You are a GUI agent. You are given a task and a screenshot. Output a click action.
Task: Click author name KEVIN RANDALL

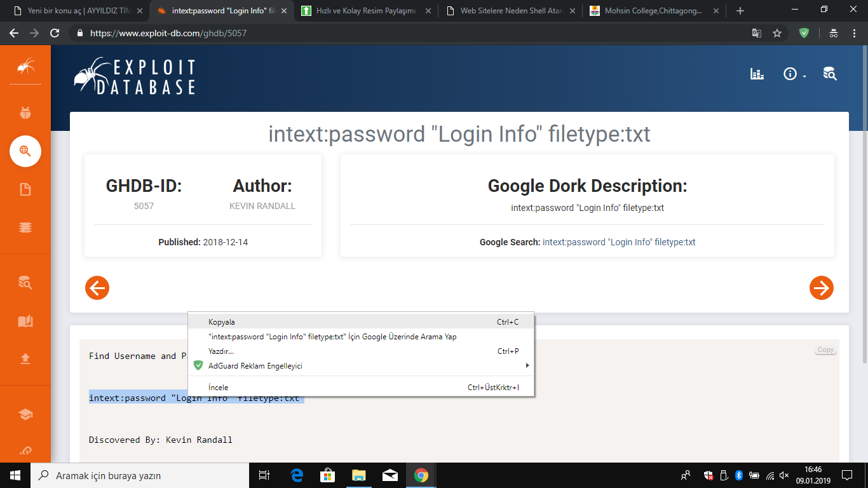tap(262, 206)
